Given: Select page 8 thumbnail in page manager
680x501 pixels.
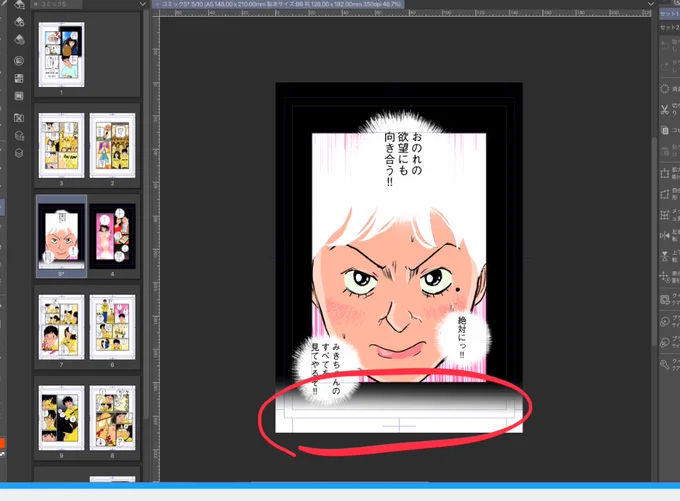Looking at the screenshot, I should click(x=112, y=418).
